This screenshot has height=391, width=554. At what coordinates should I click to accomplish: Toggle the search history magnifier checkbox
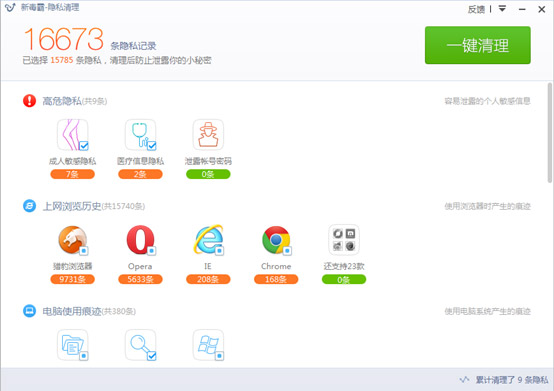(x=152, y=356)
